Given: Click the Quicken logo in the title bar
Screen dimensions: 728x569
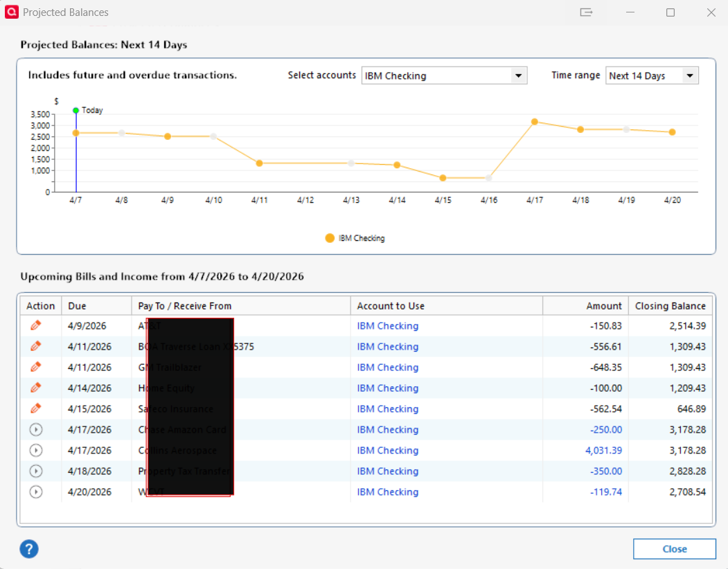Looking at the screenshot, I should [11, 12].
